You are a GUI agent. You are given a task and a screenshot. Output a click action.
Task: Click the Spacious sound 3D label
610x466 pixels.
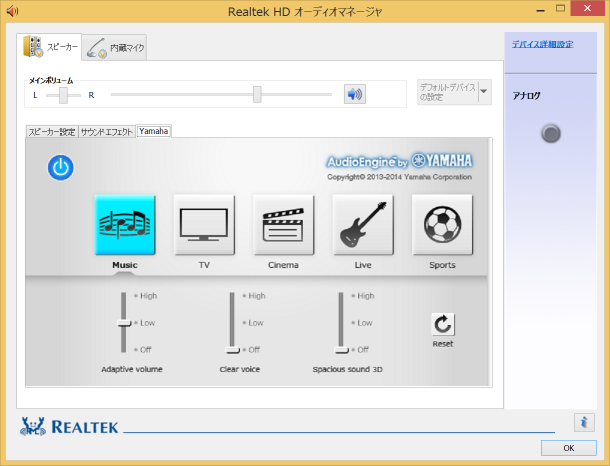(347, 369)
